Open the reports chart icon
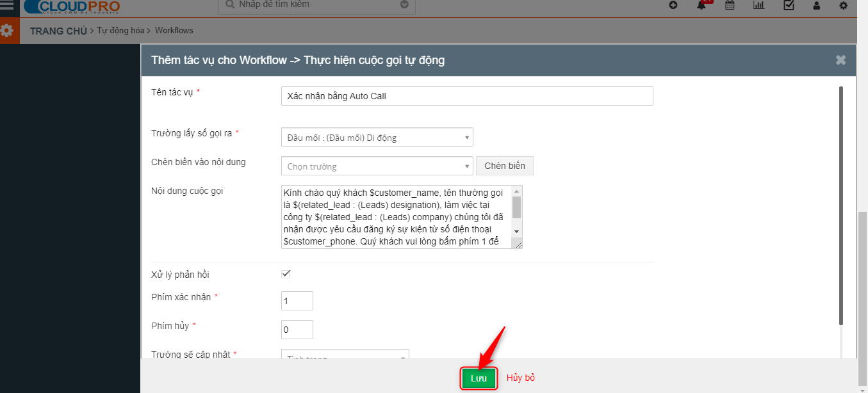Image resolution: width=868 pixels, height=393 pixels. point(758,5)
